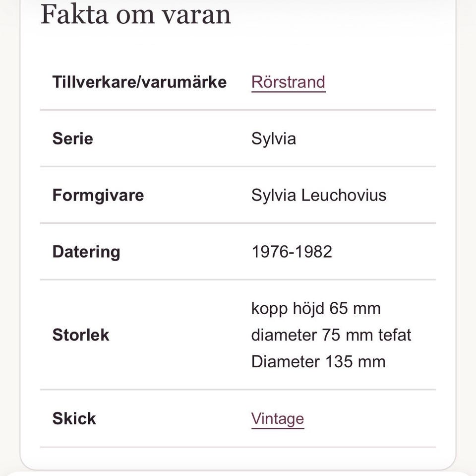Click the Skick label
Viewport: 476px width, 476px height.
[x=74, y=418]
